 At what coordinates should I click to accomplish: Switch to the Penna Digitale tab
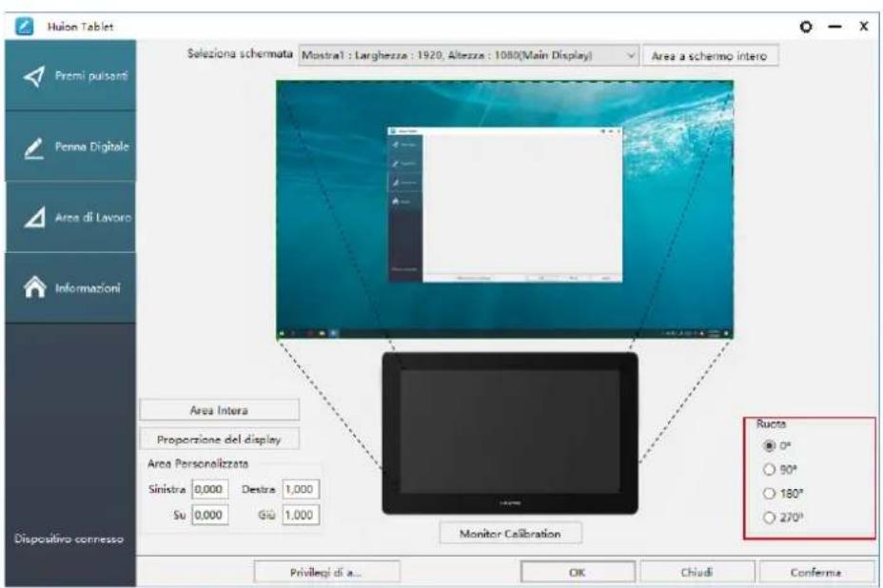(71, 147)
